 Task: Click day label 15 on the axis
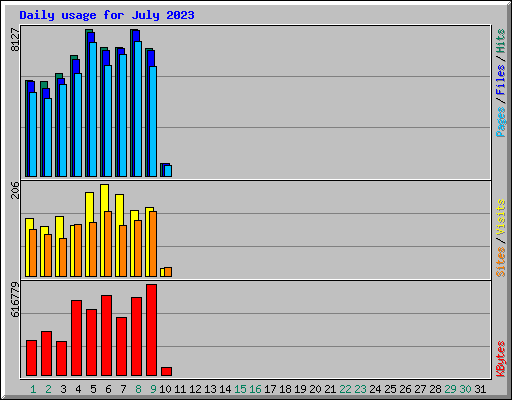pyautogui.click(x=240, y=389)
